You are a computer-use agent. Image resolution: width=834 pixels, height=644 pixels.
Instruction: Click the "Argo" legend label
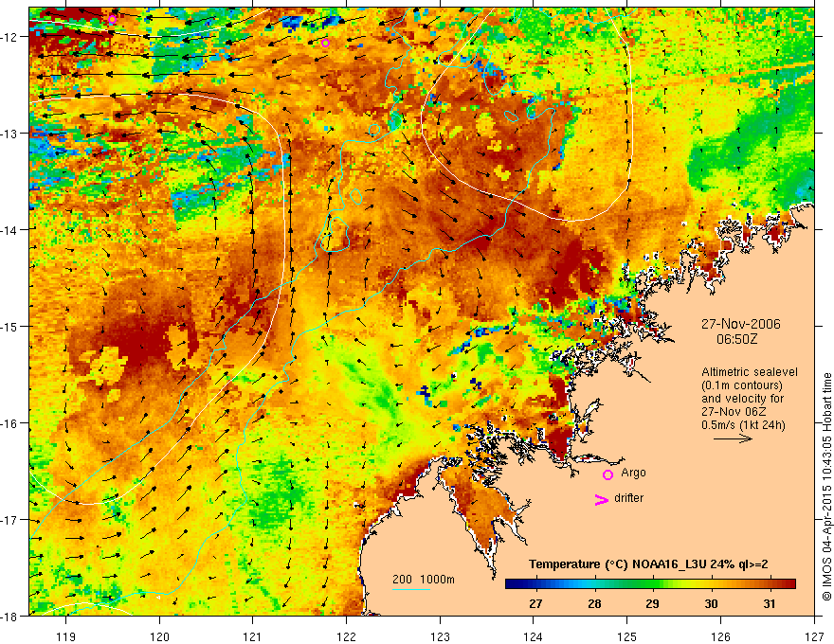633,473
